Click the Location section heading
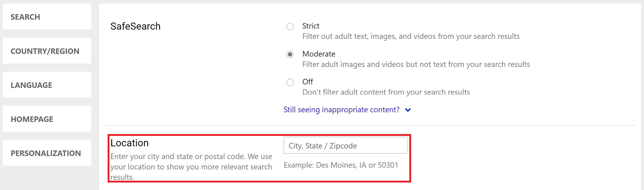Viewport: 644px width, 190px height. pyautogui.click(x=129, y=143)
